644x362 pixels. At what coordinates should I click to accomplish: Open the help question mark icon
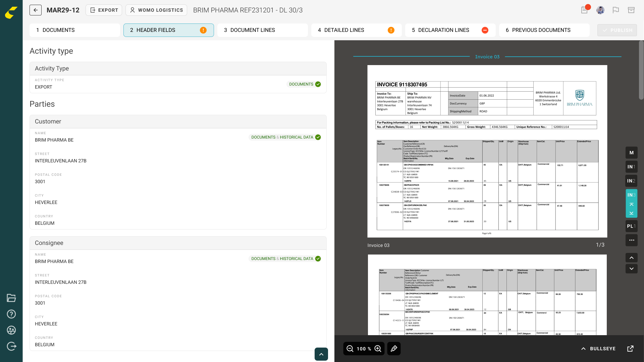pos(11,314)
